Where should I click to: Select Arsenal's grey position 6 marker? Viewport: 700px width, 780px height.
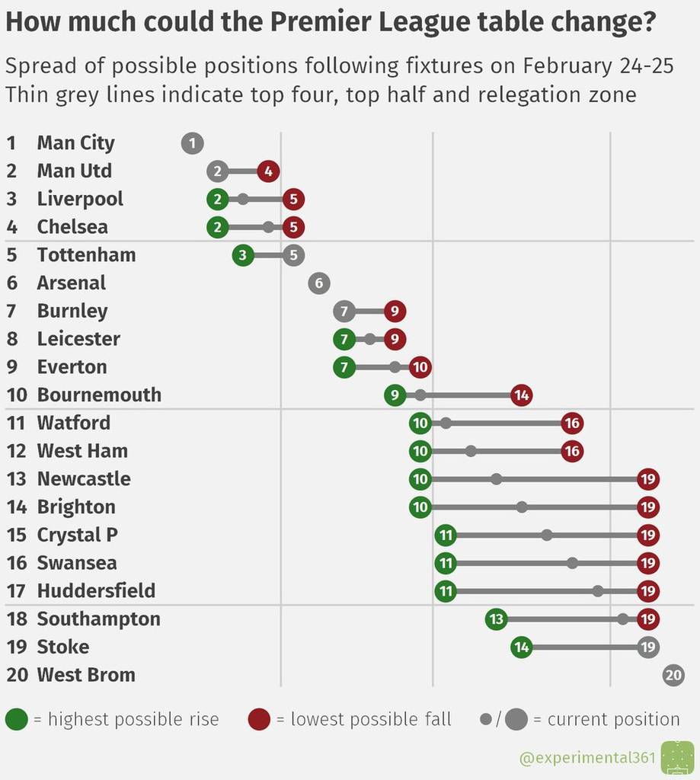click(319, 283)
